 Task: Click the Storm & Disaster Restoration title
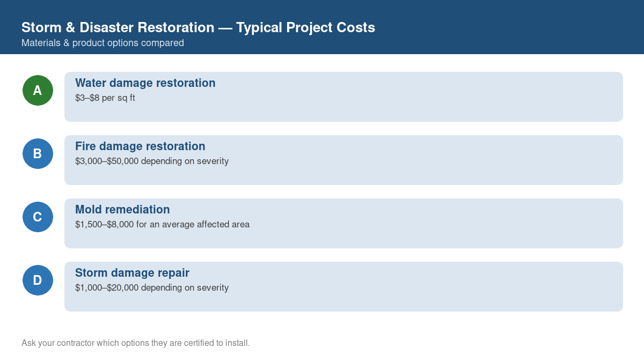pos(198,27)
